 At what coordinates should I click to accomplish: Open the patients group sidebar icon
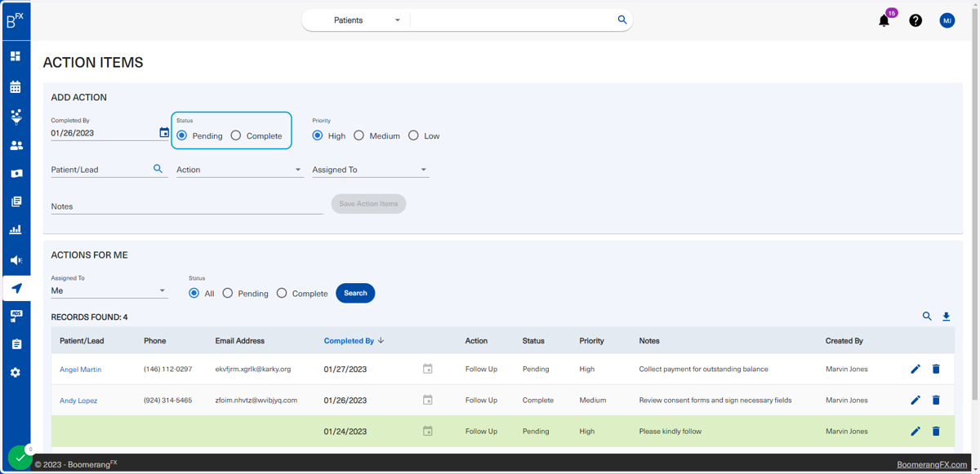coord(16,145)
